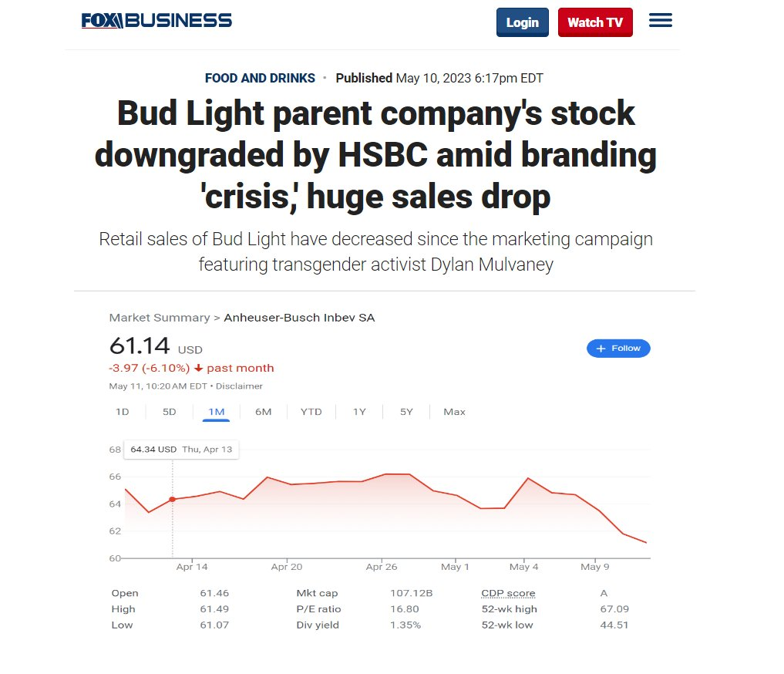The height and width of the screenshot is (674, 784).
Task: Select the 1M chart range tab
Action: coord(217,412)
